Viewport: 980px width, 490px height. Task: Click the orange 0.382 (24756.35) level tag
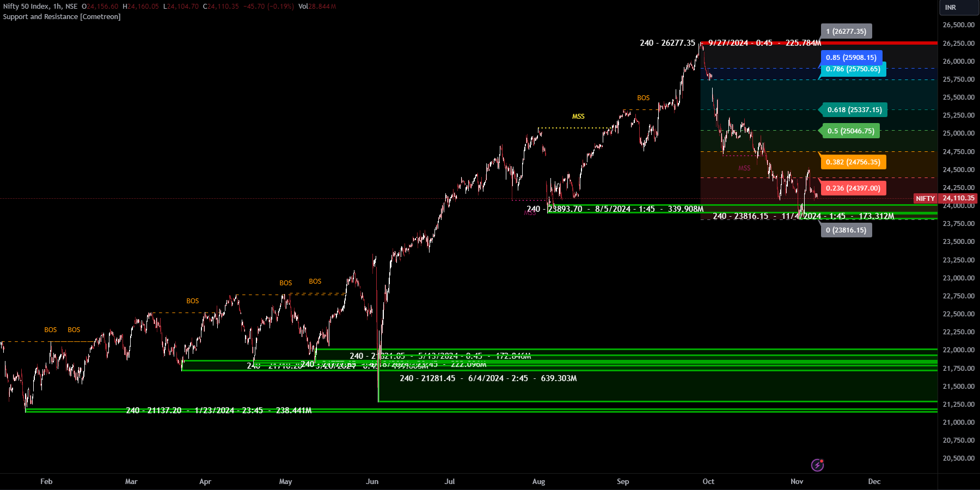click(x=853, y=162)
